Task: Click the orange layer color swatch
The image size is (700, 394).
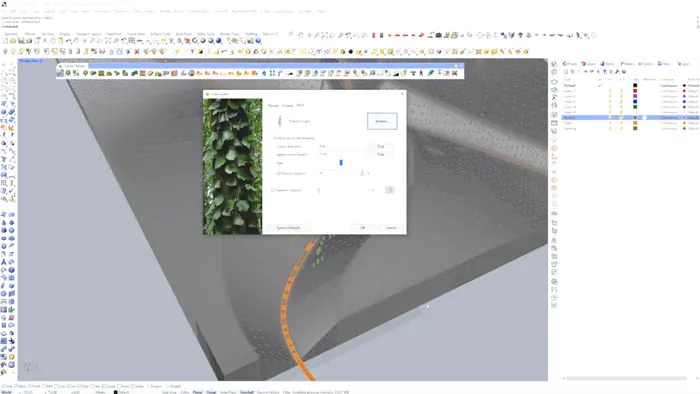Action: coord(635,123)
